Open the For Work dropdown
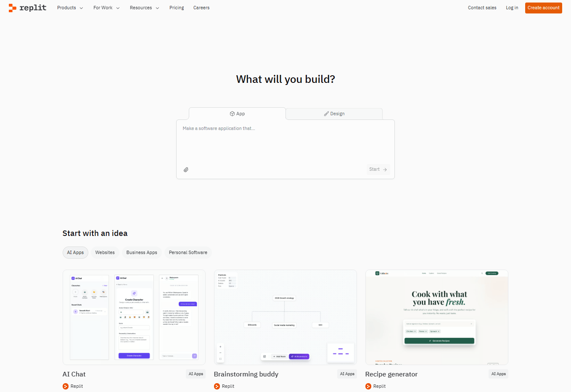The image size is (571, 392). click(106, 8)
